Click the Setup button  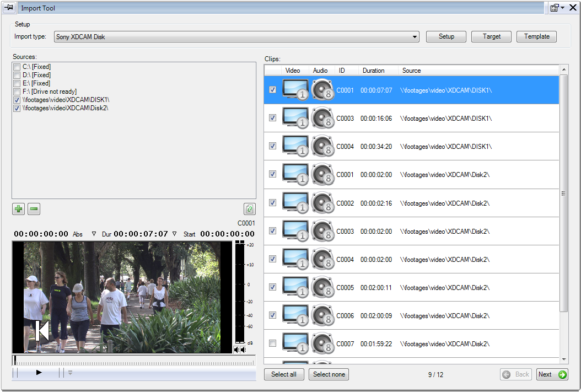point(446,36)
